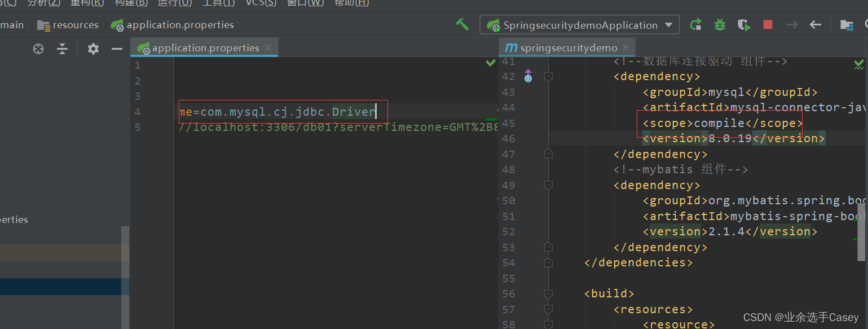Open the 帮助(H) help menu

coord(352,3)
